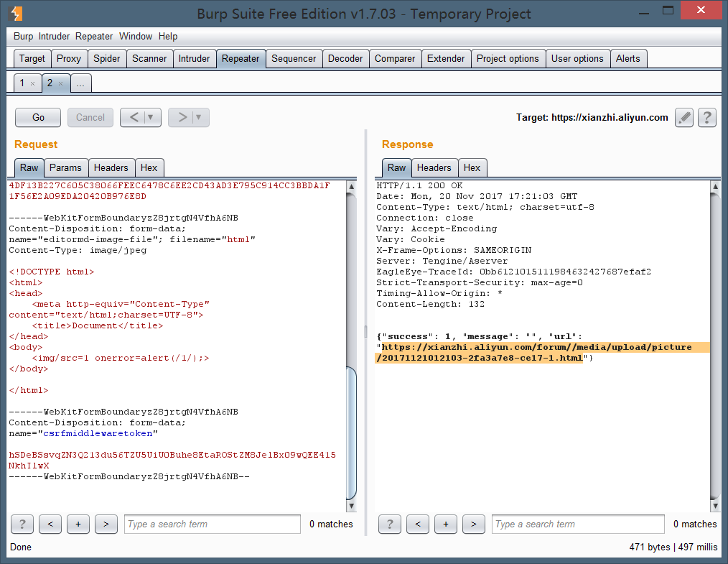Switch to the Scanner tab

coord(149,58)
